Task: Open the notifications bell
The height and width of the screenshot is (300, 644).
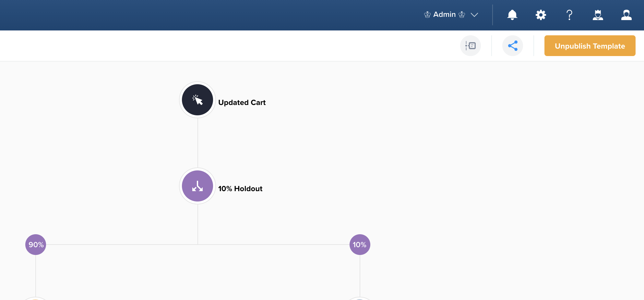Action: pos(512,15)
